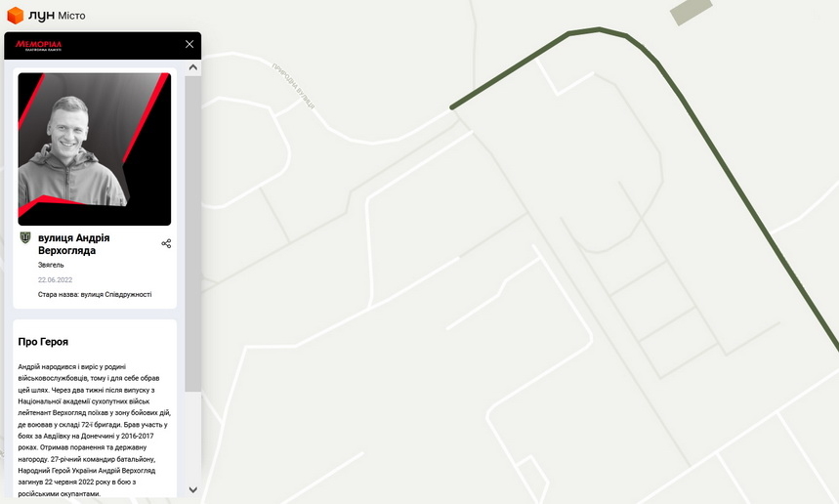Click the panel's scroll-up arrow
The width and height of the screenshot is (839, 504).
point(193,67)
